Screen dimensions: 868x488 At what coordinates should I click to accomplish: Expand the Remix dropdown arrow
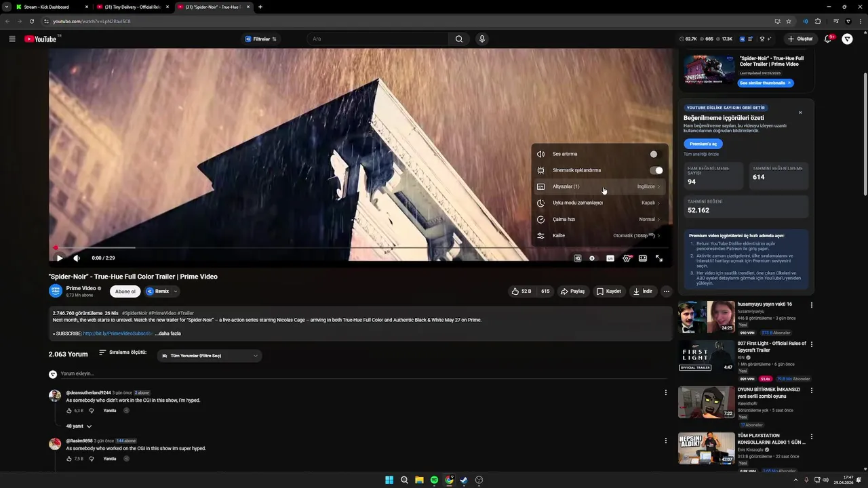pos(175,291)
